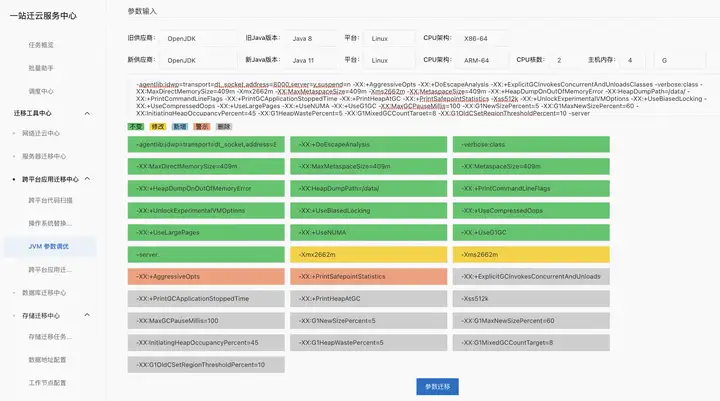Viewport: 720px width, 401px height.
Task: Open 存储迁移任务 sidebar entry
Action: click(50, 337)
